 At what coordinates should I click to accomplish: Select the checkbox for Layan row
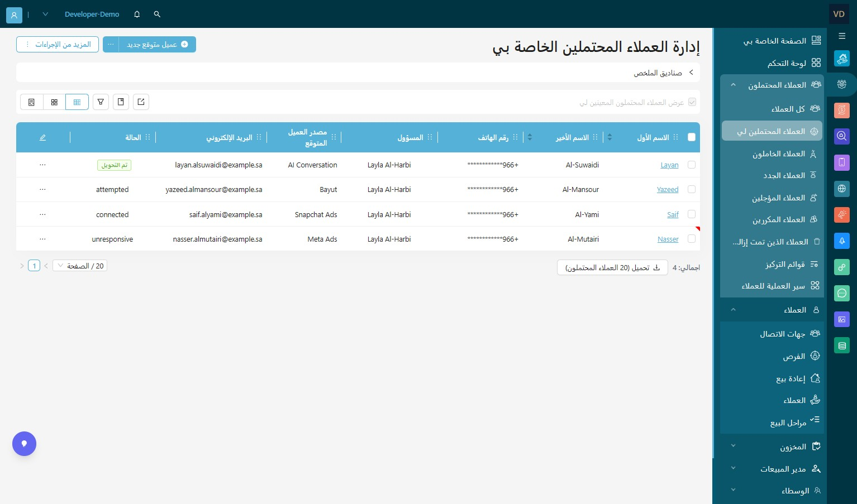coord(691,165)
